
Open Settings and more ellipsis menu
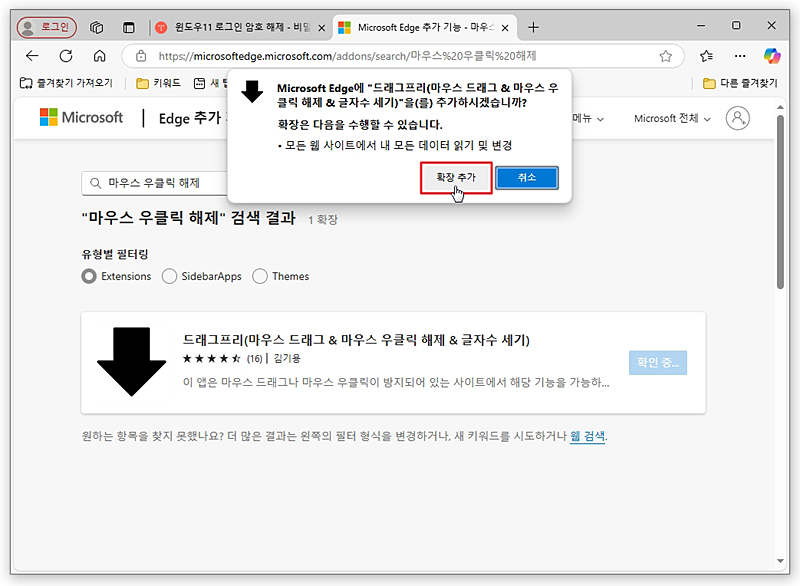pyautogui.click(x=740, y=56)
